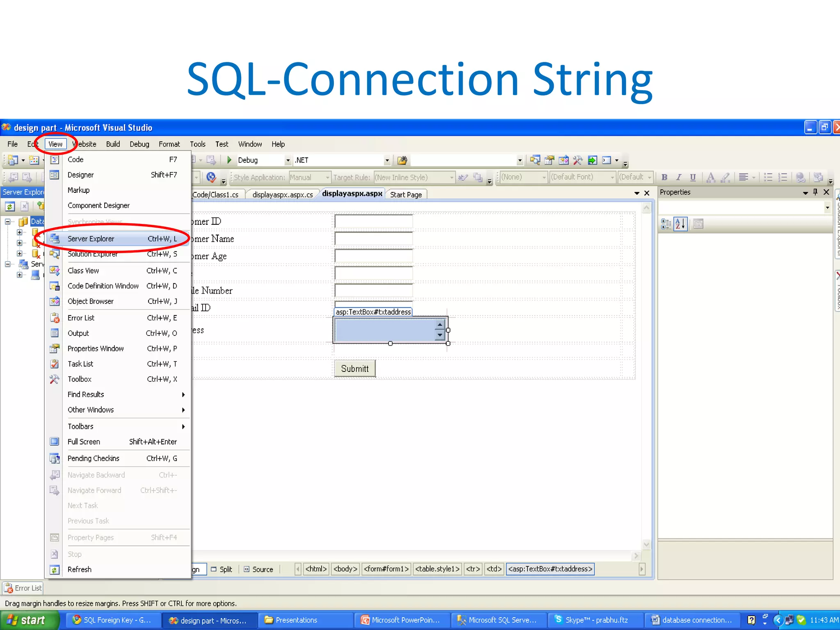Click the Solution Explorer icon in View menu
The height and width of the screenshot is (630, 840).
click(55, 254)
